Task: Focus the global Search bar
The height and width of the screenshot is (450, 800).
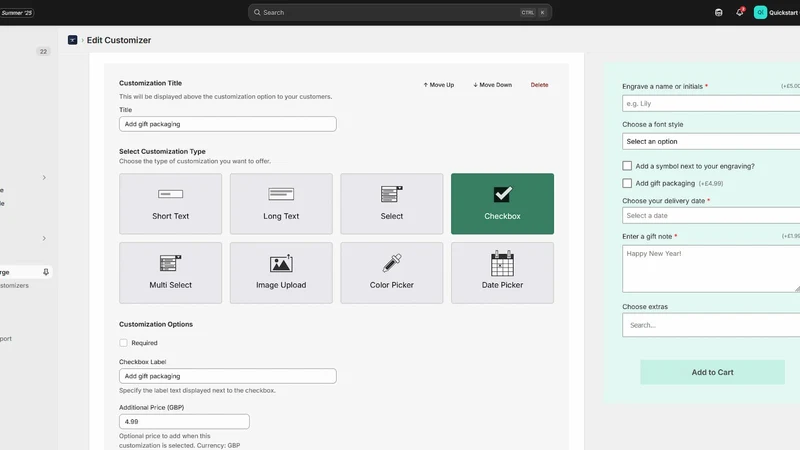Action: pyautogui.click(x=400, y=12)
